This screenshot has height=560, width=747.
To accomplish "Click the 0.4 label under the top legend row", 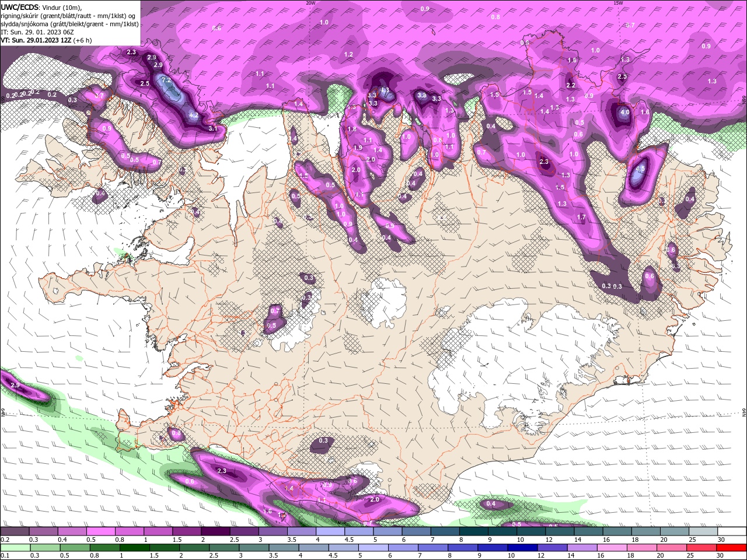I will [62, 540].
